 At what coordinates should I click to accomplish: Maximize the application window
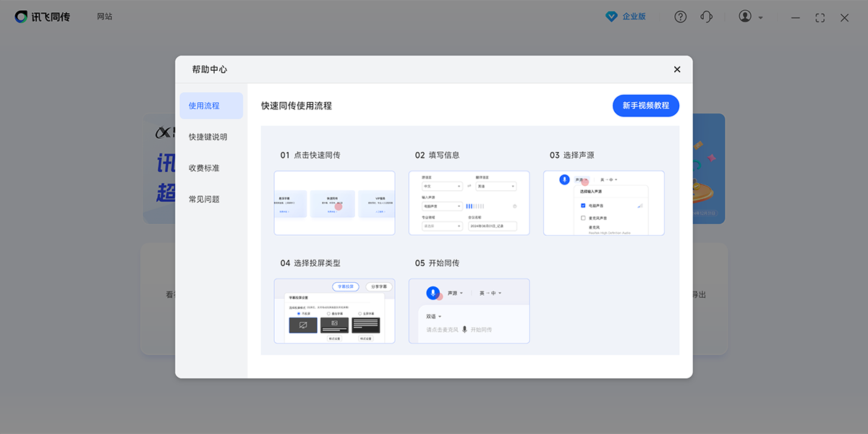pos(820,17)
